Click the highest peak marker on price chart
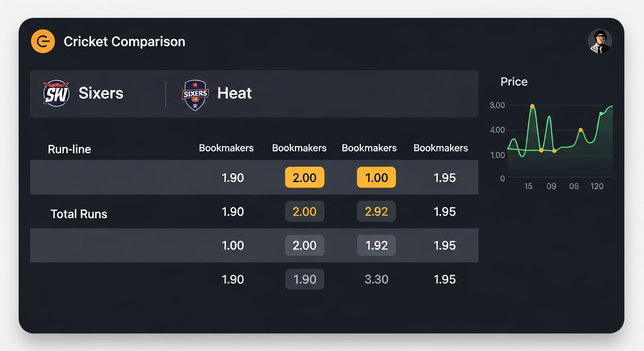644x351 pixels. (532, 106)
